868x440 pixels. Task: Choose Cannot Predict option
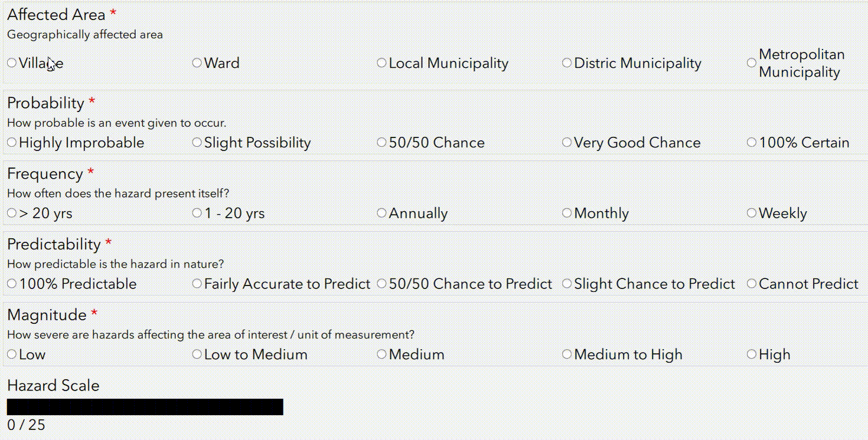(752, 284)
